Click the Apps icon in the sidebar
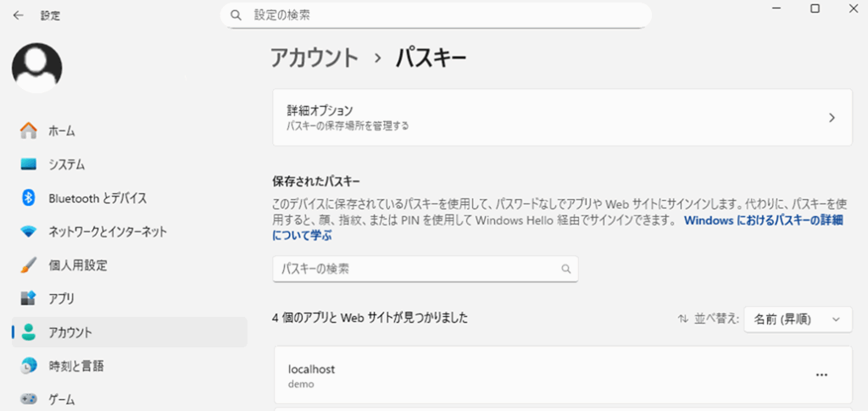868x411 pixels. 29,298
